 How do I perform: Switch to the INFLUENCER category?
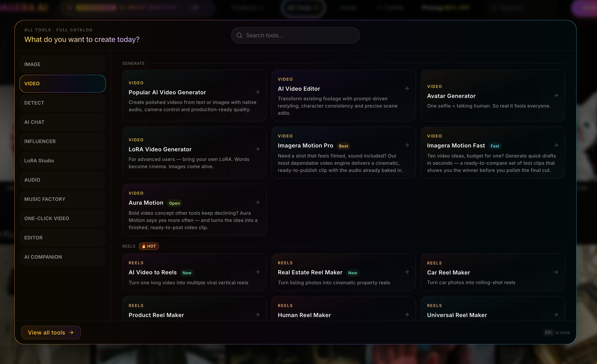point(62,141)
